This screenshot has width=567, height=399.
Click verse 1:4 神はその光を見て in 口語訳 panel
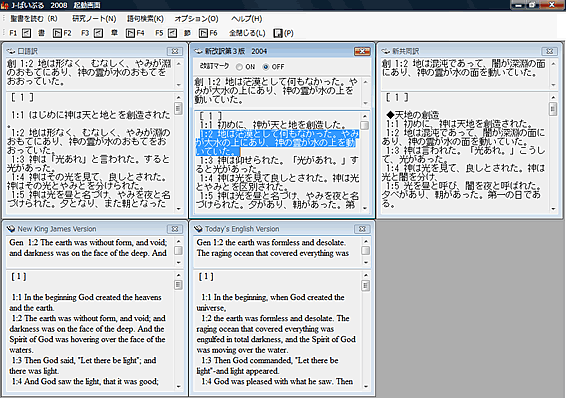pos(87,181)
